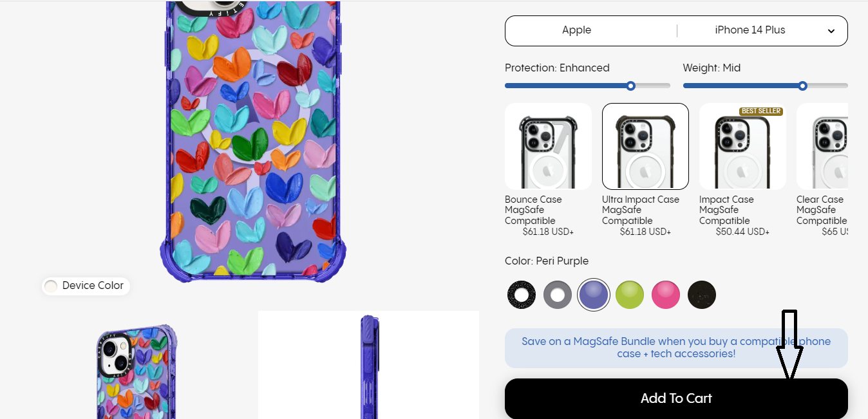Pick the black glitter ring color option
The image size is (868, 419).
(522, 295)
